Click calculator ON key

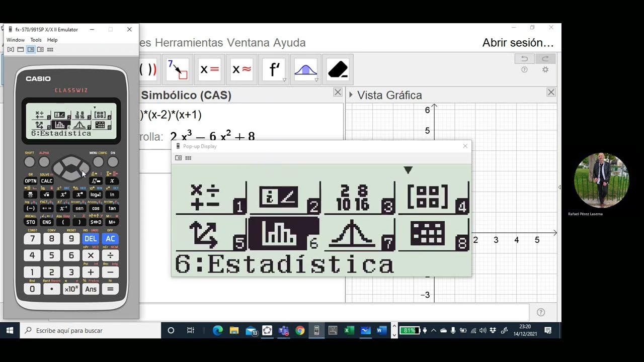point(113,162)
